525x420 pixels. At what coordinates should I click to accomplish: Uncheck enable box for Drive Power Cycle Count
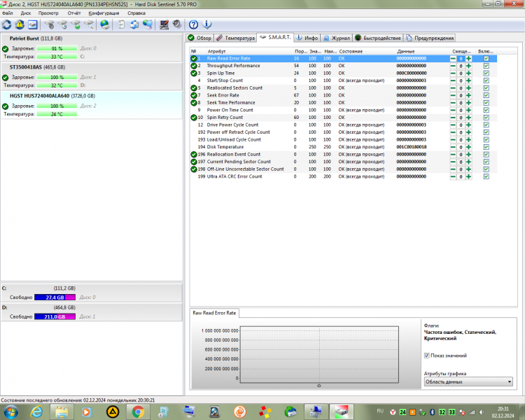pyautogui.click(x=486, y=125)
